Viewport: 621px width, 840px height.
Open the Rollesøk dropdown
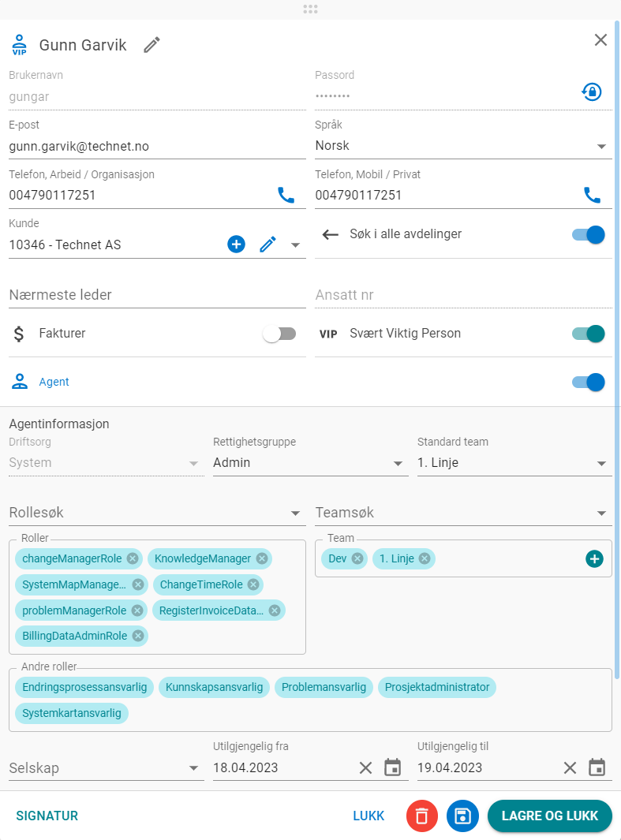point(157,513)
